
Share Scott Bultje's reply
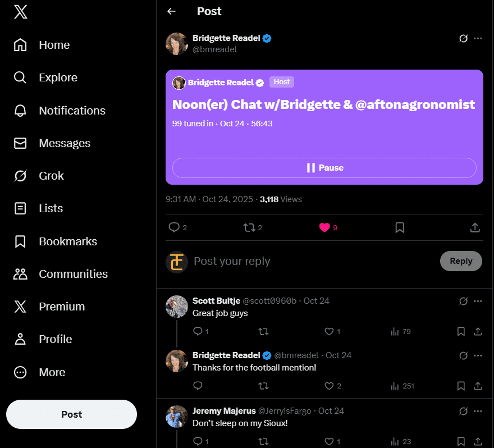coord(478,331)
